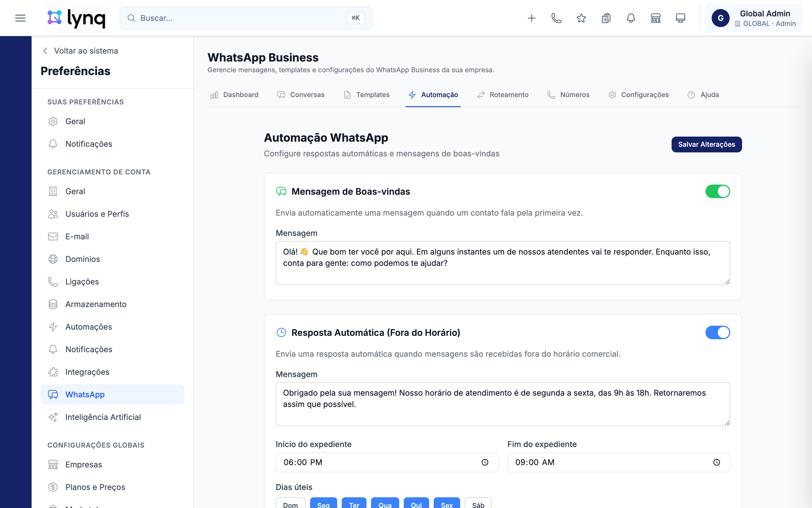Switch to the Roteamento tab
812x508 pixels.
(503, 95)
